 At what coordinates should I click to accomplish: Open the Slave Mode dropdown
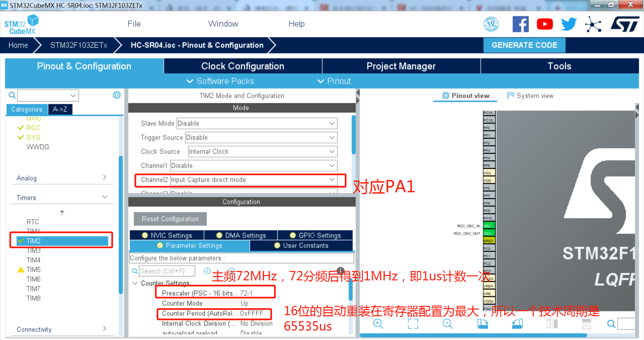(257, 123)
